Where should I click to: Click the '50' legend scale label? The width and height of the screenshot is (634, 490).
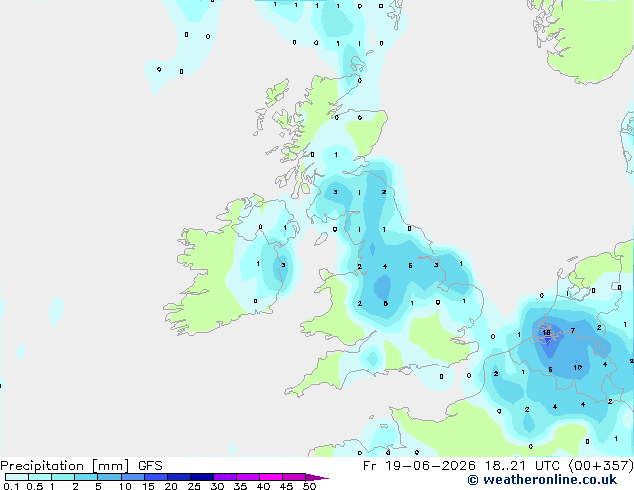pyautogui.click(x=309, y=486)
